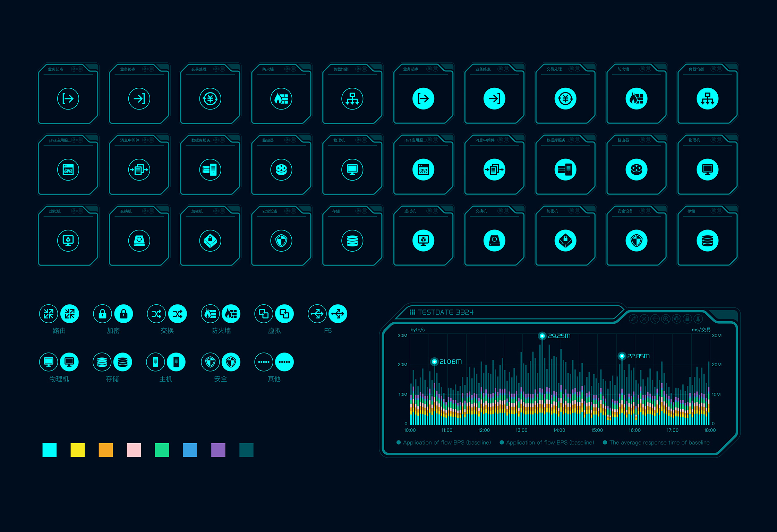Pick the green color swatch
The image size is (777, 532).
point(162,450)
